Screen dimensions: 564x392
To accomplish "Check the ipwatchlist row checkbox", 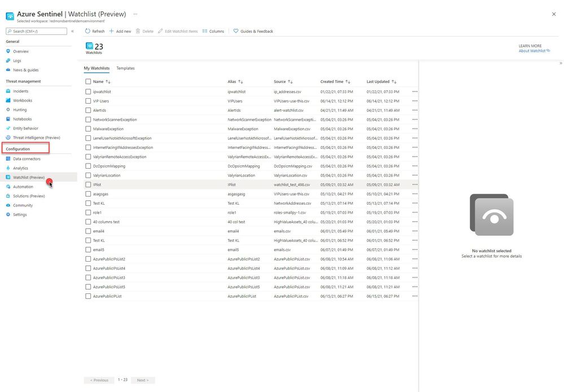I will point(88,91).
